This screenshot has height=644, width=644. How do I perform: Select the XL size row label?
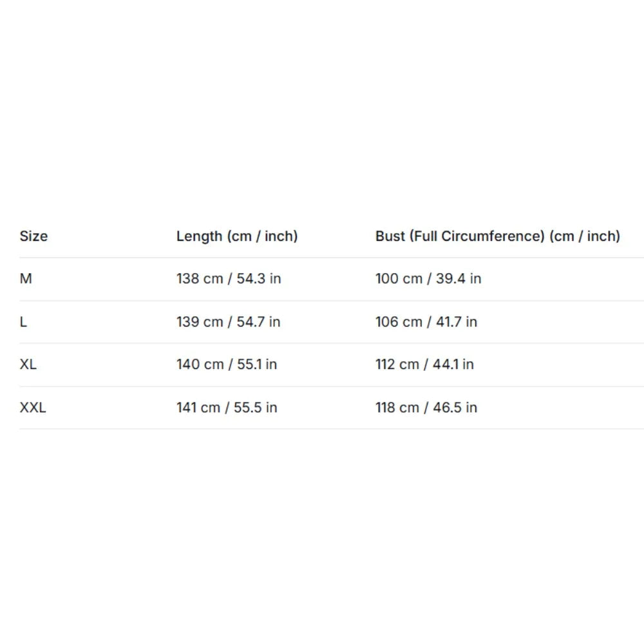coord(28,365)
